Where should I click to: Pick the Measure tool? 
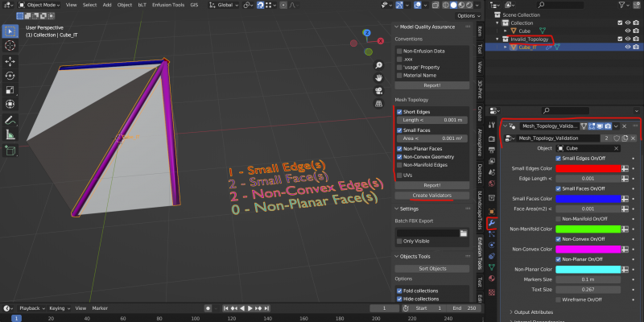pyautogui.click(x=10, y=134)
